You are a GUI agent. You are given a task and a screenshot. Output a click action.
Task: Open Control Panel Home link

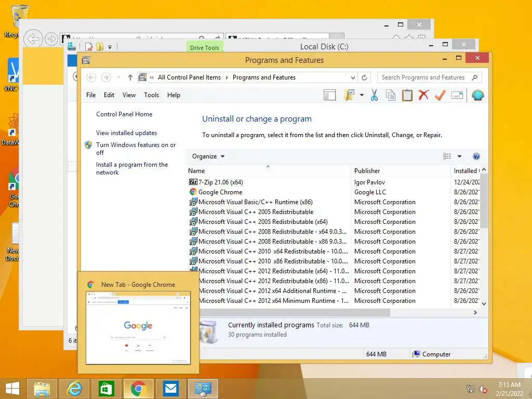[124, 114]
